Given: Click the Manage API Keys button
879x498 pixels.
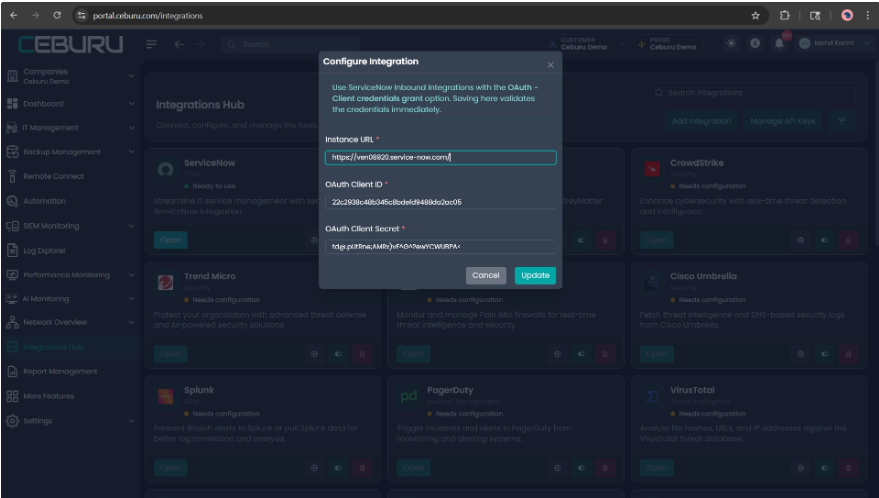Looking at the screenshot, I should coord(783,121).
